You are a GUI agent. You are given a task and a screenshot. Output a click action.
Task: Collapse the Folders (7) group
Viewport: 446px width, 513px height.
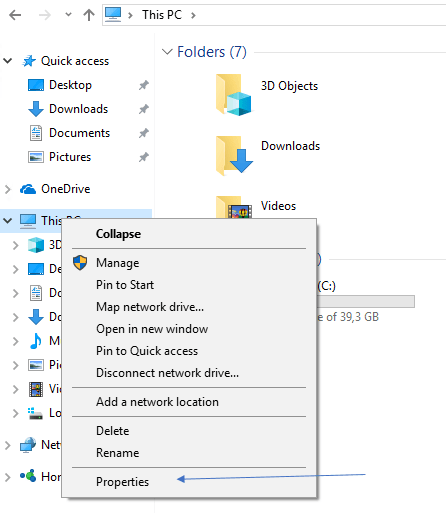tap(167, 52)
